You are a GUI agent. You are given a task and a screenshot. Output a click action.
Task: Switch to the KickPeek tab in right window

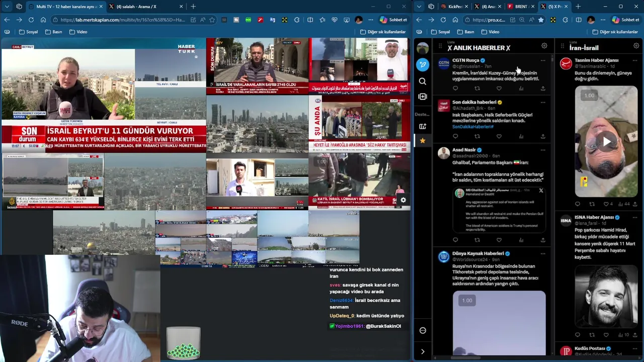455,7
